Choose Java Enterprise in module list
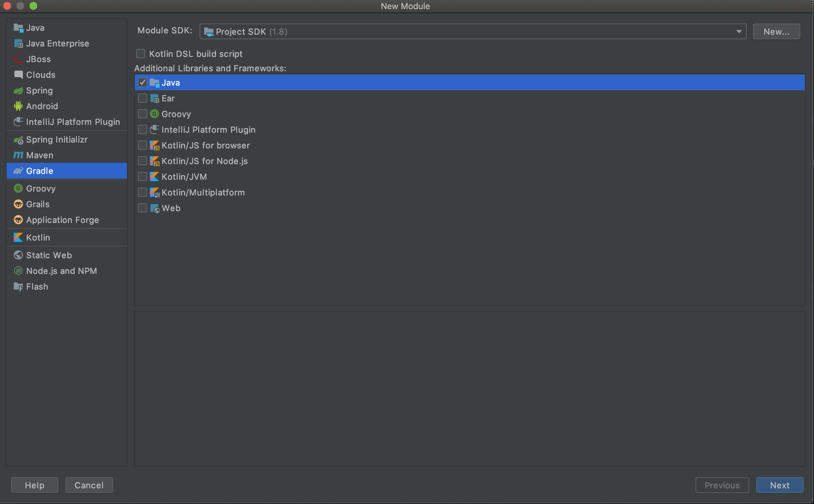Image resolution: width=814 pixels, height=504 pixels. [57, 44]
